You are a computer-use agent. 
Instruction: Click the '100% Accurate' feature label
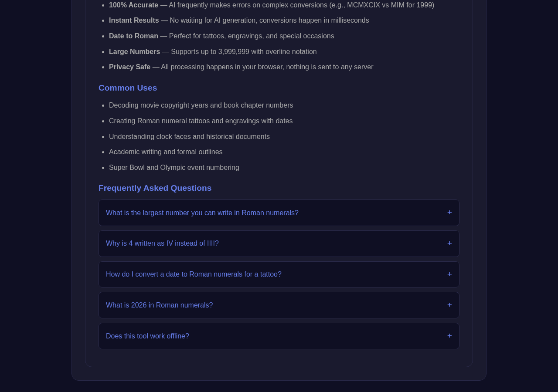tap(133, 5)
